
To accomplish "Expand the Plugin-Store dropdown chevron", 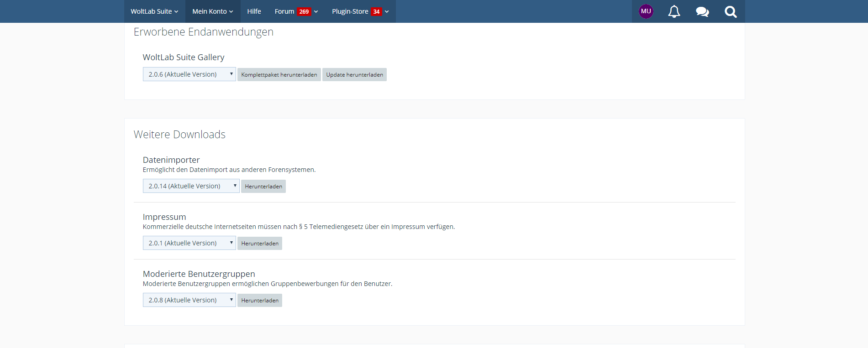I will click(x=387, y=11).
